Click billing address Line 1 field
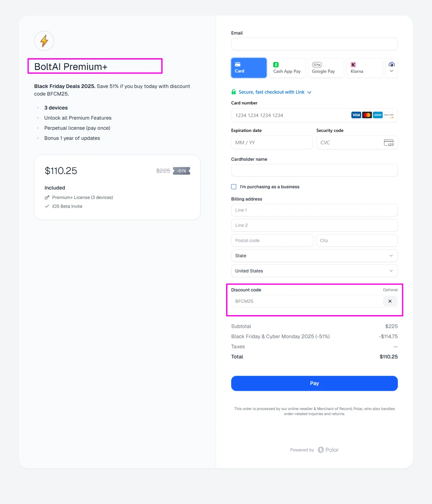Viewport: 432px width, 504px height. pyautogui.click(x=314, y=210)
